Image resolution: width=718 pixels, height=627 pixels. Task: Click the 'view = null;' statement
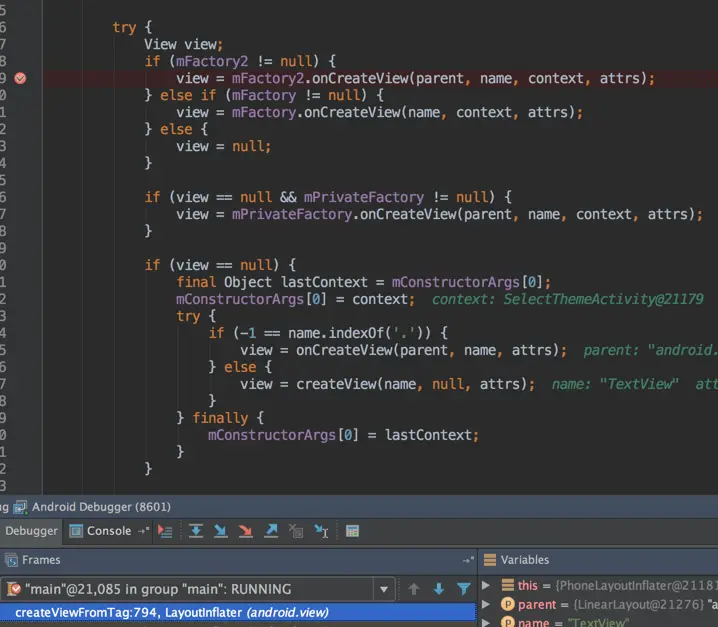click(x=224, y=147)
